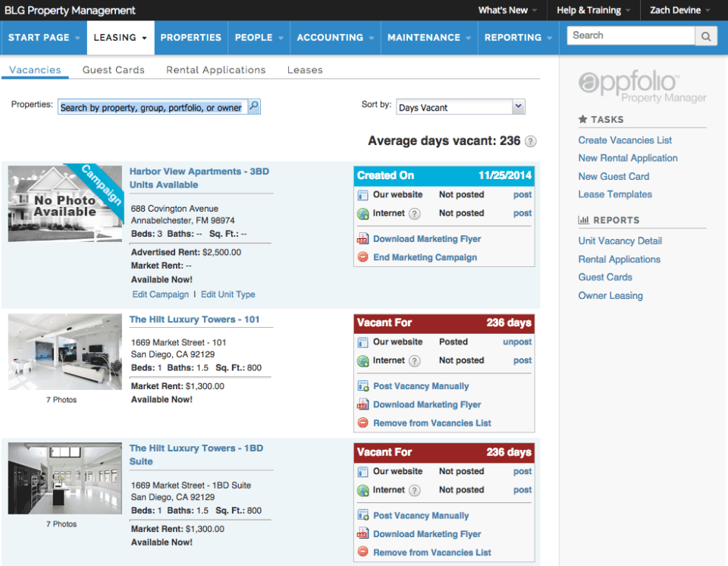This screenshot has height=566, width=728.
Task: Switch to the Guest Cards tab
Action: coord(113,70)
